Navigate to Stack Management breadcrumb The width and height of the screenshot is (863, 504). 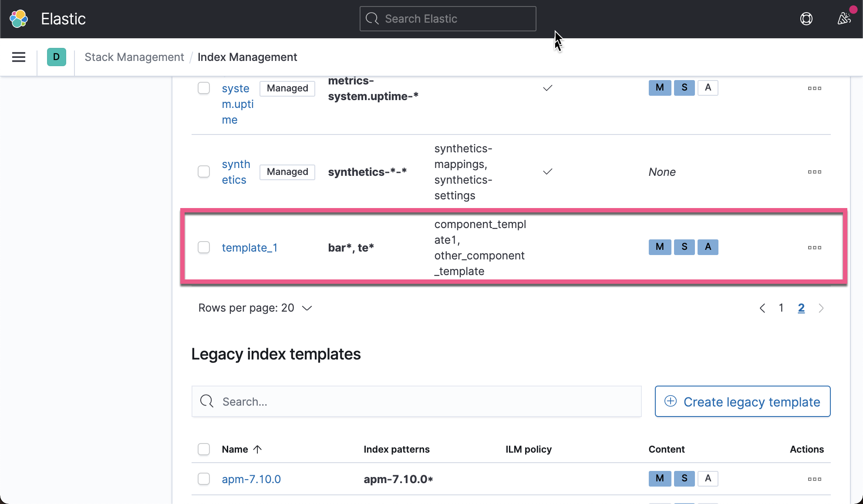click(134, 57)
